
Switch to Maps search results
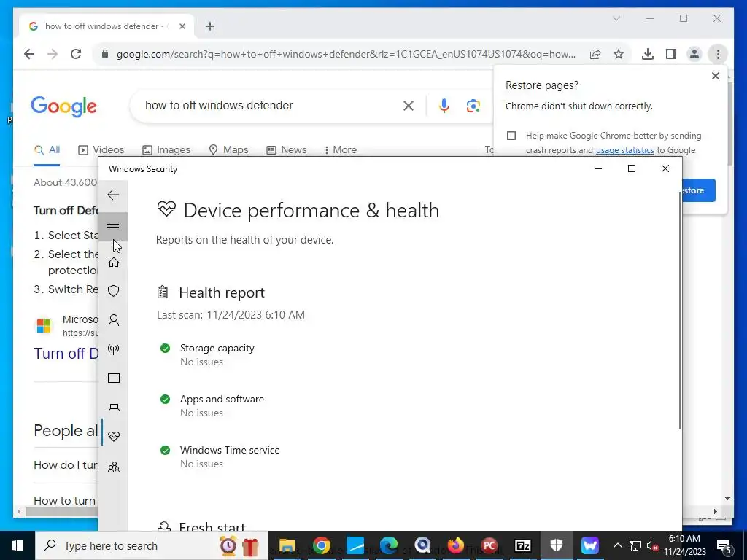pyautogui.click(x=228, y=150)
